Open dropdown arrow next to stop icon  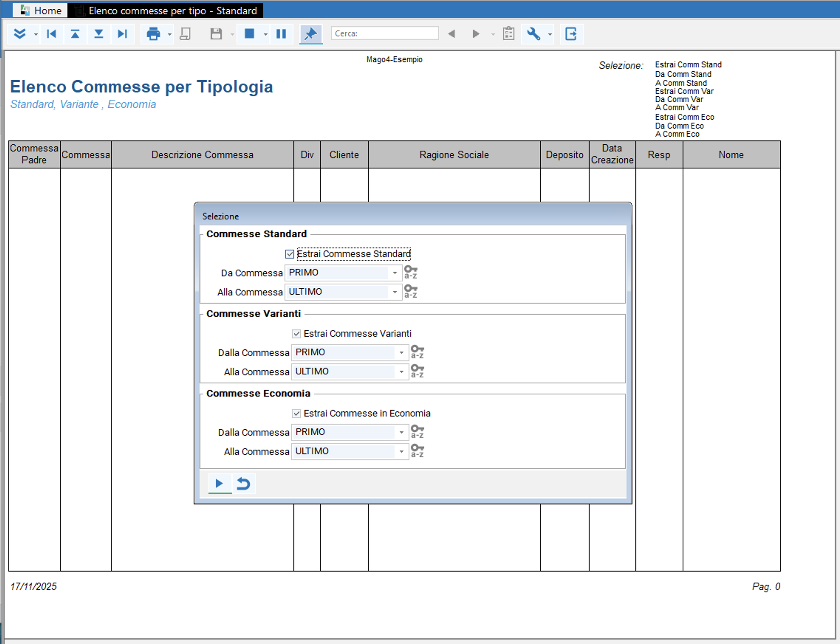coord(265,34)
